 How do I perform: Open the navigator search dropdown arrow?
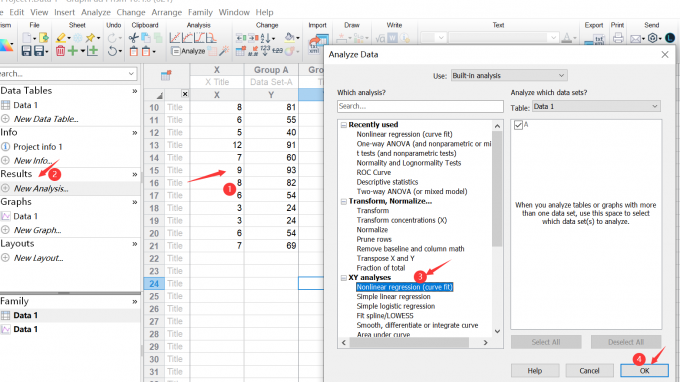tap(131, 74)
